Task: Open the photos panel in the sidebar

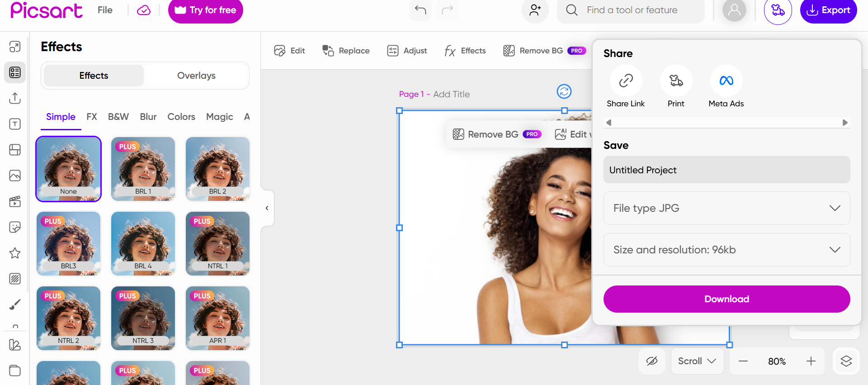Action: tap(15, 176)
